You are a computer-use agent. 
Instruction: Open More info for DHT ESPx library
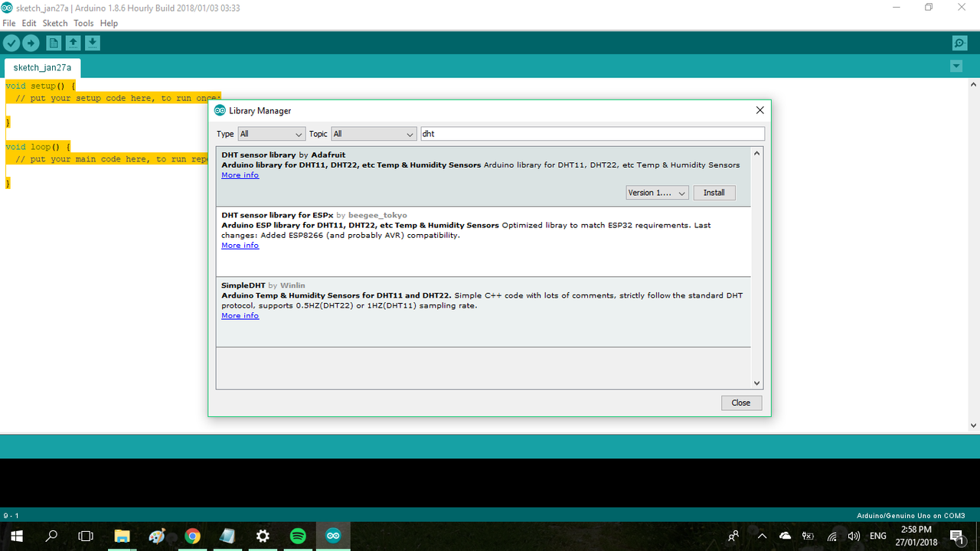(x=240, y=246)
